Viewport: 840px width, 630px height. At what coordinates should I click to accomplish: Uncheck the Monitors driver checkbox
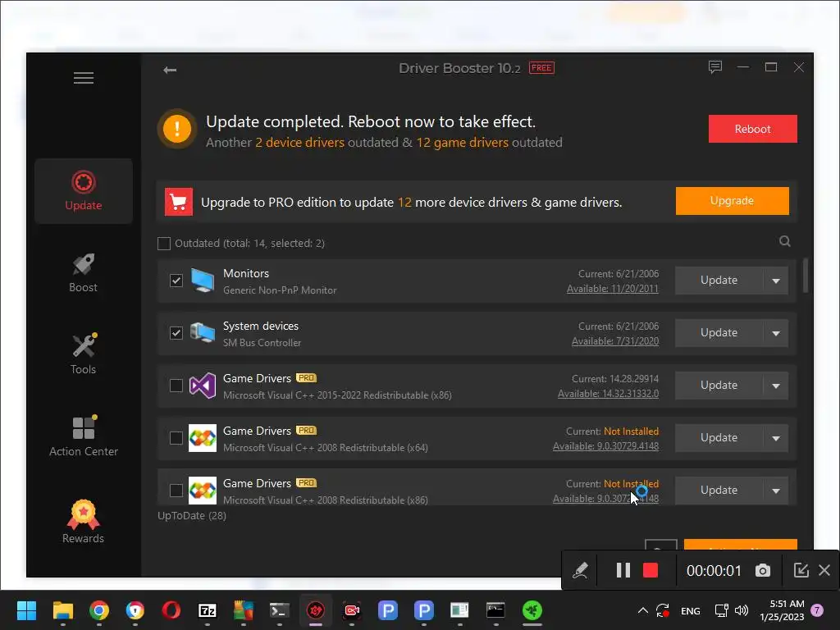(176, 281)
